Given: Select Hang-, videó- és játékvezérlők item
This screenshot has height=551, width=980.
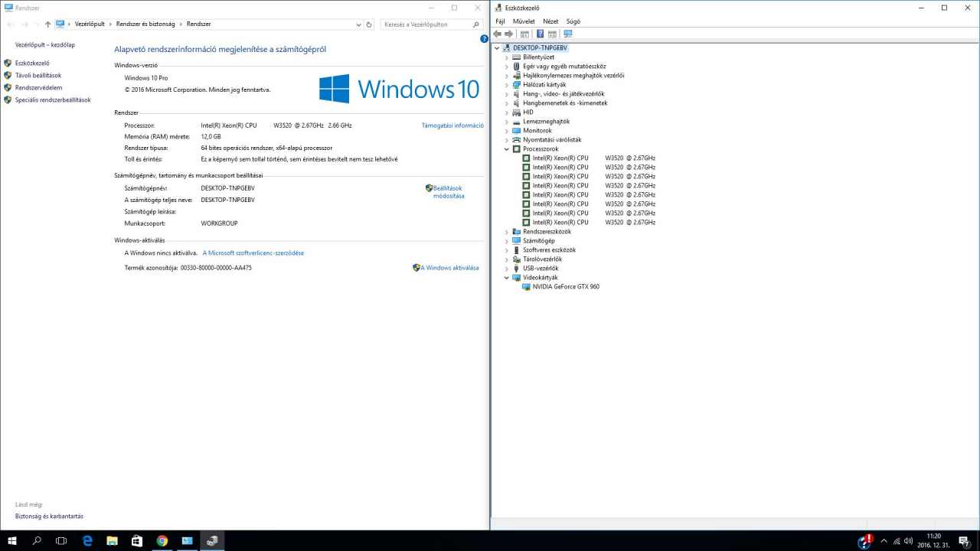Looking at the screenshot, I should (563, 94).
